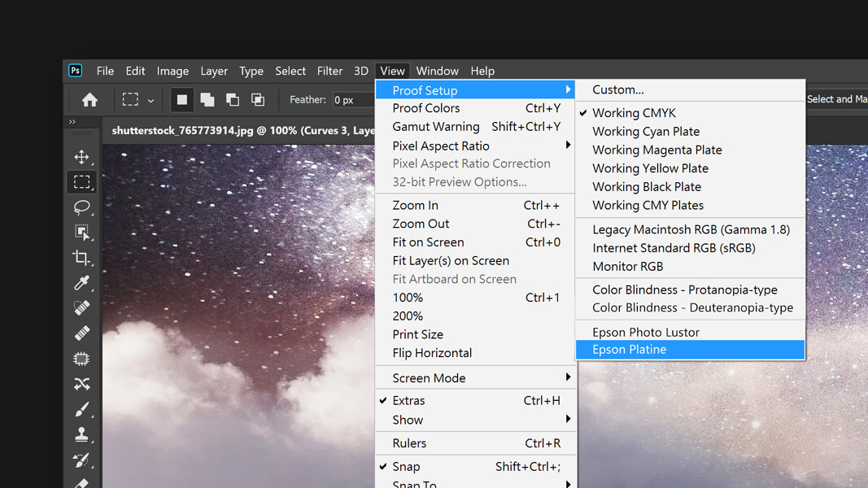Select the checked Working CMYK proof option
The width and height of the screenshot is (868, 488).
(634, 113)
